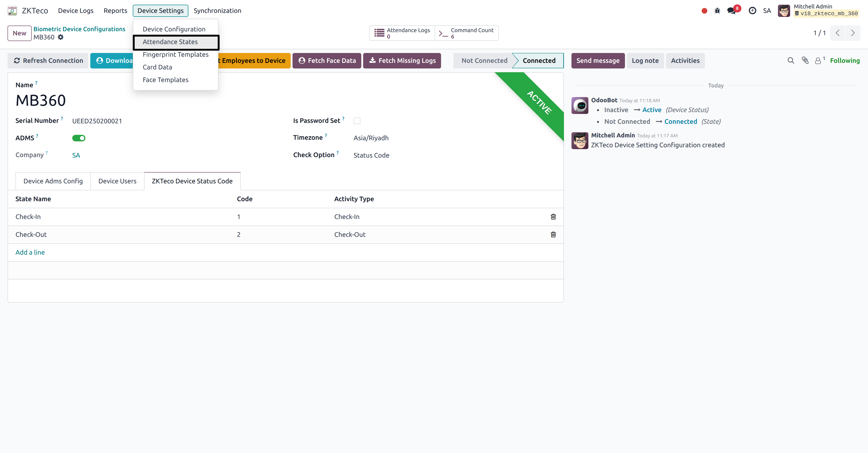This screenshot has height=453, width=868.
Task: Disable the ADMS toggle
Action: coord(79,138)
